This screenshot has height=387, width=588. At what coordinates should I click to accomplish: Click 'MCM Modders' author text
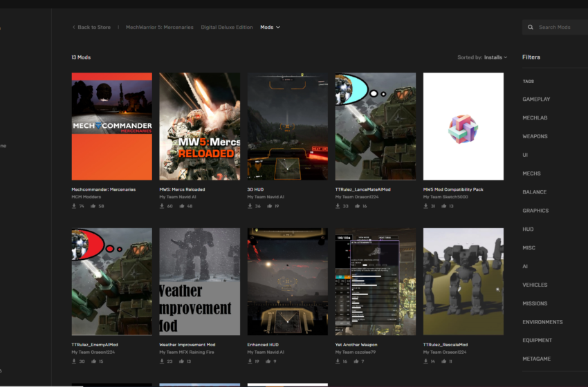pyautogui.click(x=86, y=197)
